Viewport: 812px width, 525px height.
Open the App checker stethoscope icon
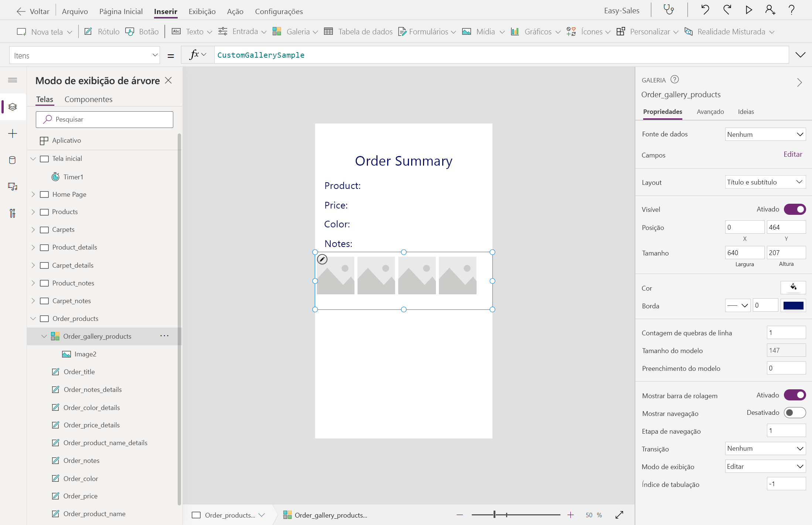pos(669,10)
